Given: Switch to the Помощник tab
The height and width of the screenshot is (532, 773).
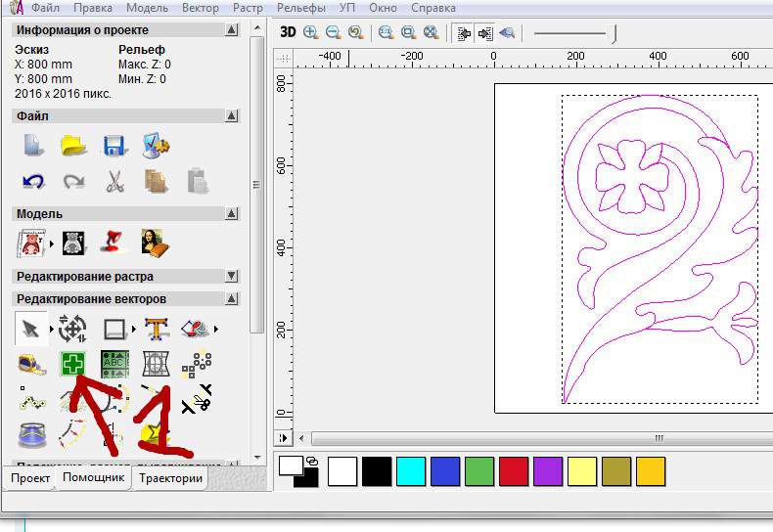Looking at the screenshot, I should [93, 477].
